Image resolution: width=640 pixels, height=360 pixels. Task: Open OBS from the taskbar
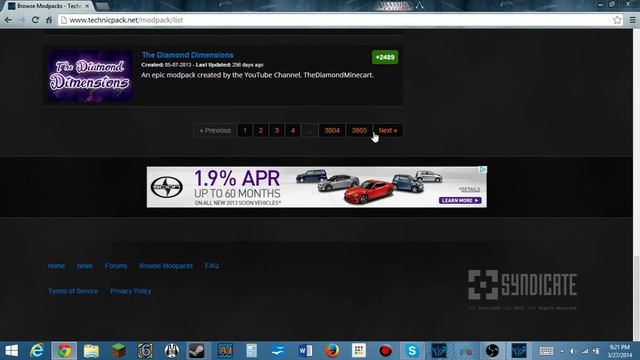(492, 351)
